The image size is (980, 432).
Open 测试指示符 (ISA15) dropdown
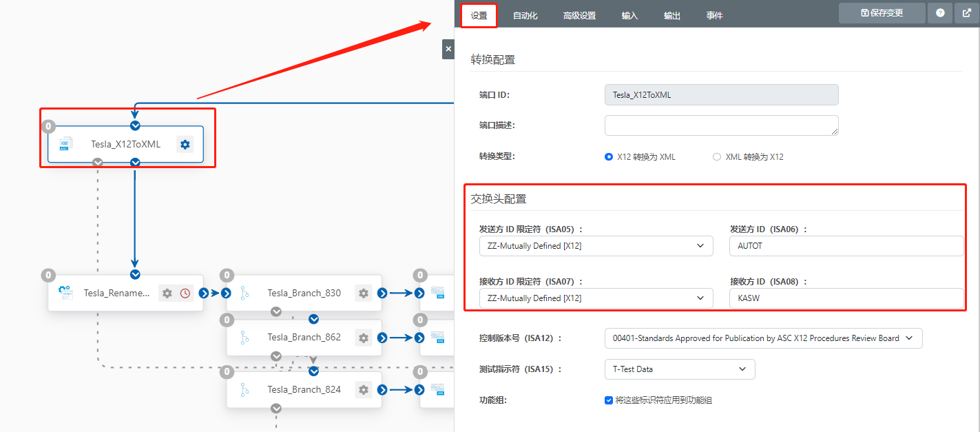tap(680, 369)
